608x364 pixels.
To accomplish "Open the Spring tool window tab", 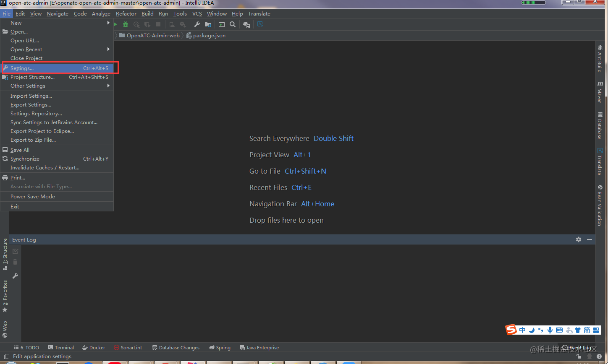I will pos(220,348).
